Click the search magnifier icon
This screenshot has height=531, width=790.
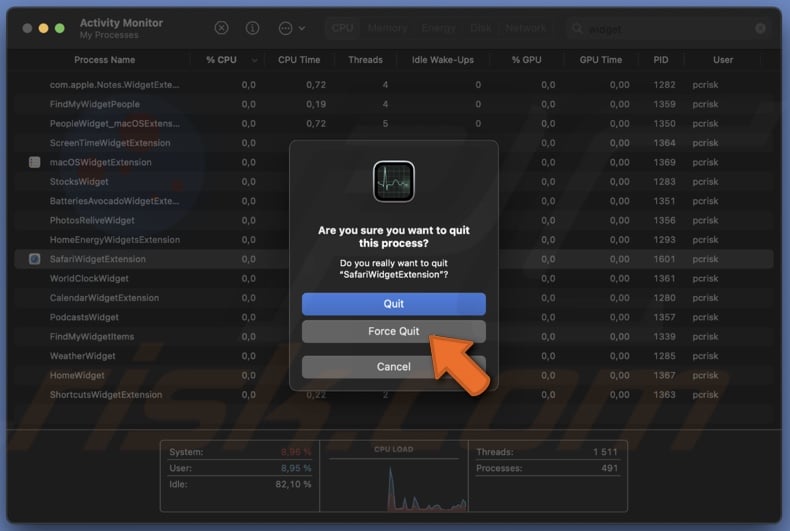577,29
